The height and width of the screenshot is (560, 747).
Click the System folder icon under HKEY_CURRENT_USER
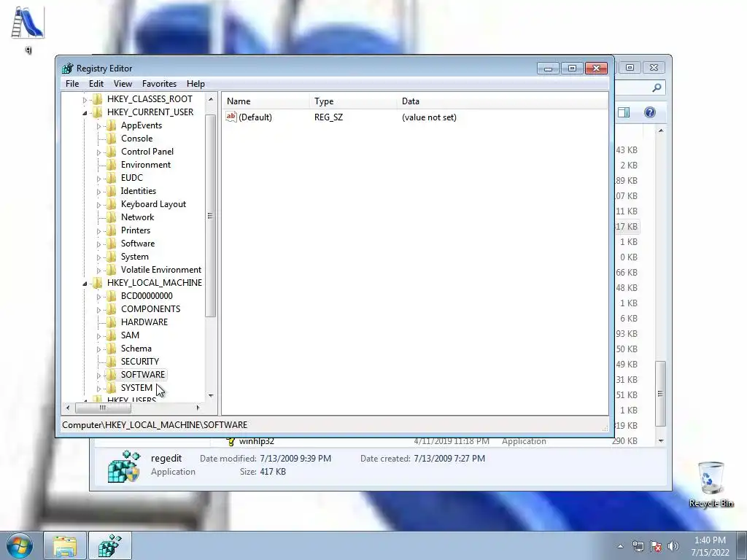(111, 256)
